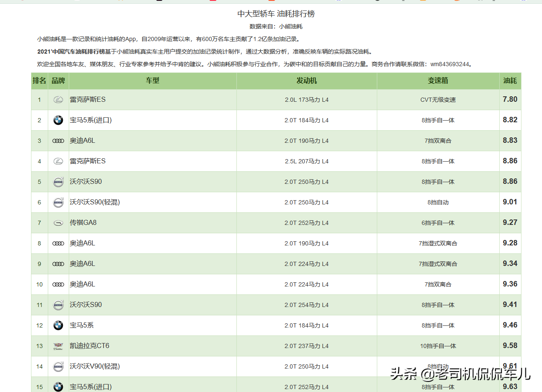Open 凯迪拉克CT6 model
Viewport: 542px width, 392px height.
[x=89, y=346]
